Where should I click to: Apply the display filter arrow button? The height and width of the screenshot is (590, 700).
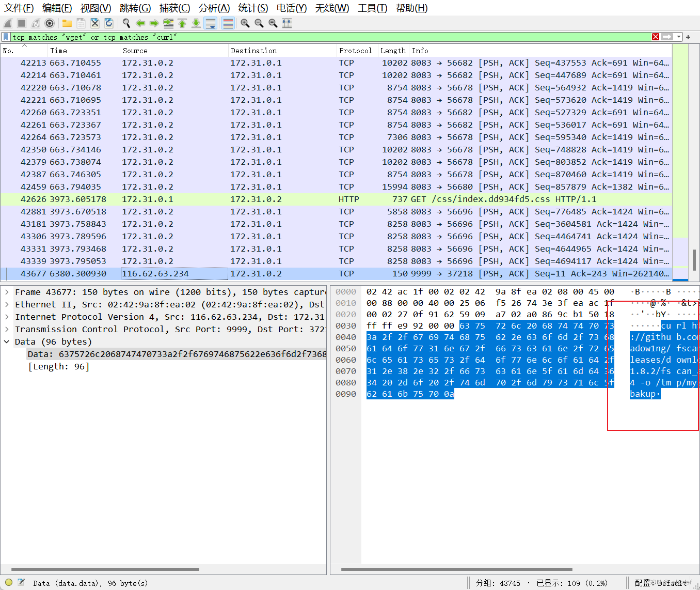667,37
